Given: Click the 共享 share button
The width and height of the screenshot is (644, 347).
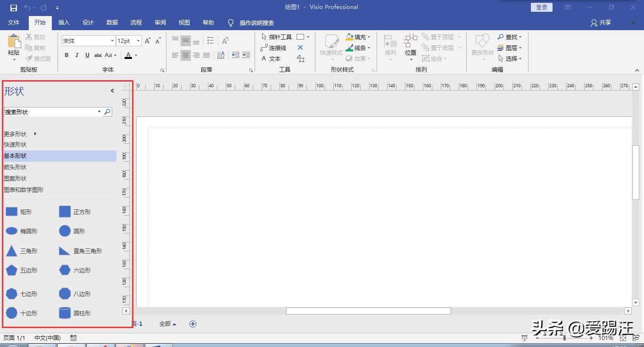Looking at the screenshot, I should [x=601, y=23].
